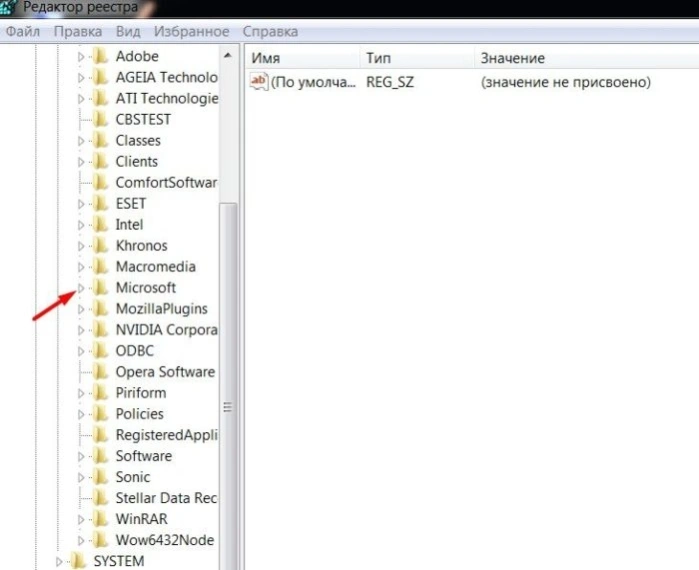Click the Khronos folder icon
The image size is (699, 570).
point(101,245)
